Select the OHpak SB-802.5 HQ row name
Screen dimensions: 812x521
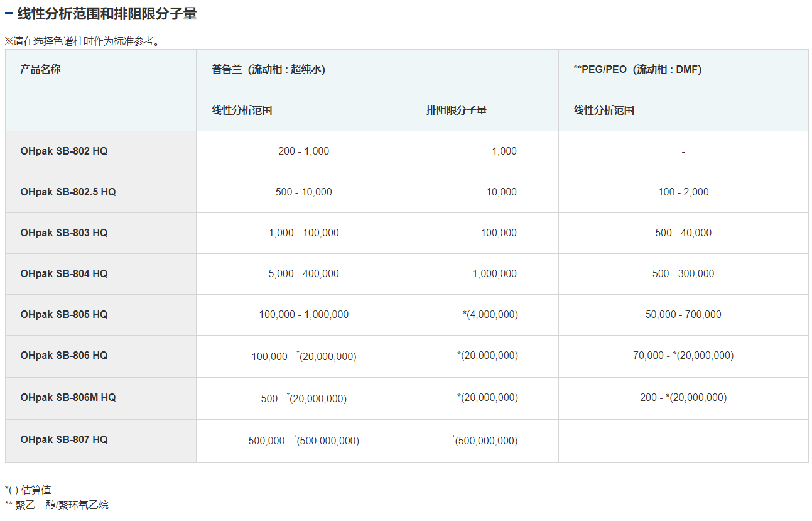tap(68, 192)
